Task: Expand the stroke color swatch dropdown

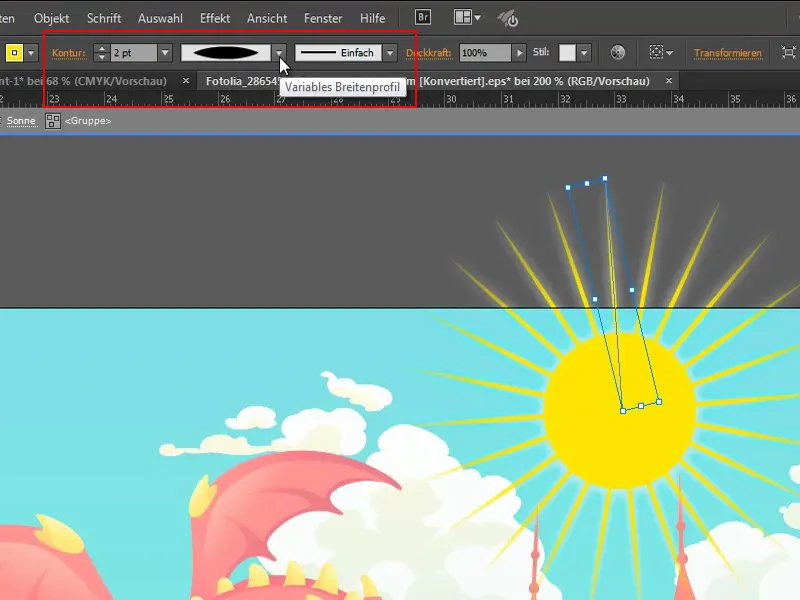Action: pos(31,53)
